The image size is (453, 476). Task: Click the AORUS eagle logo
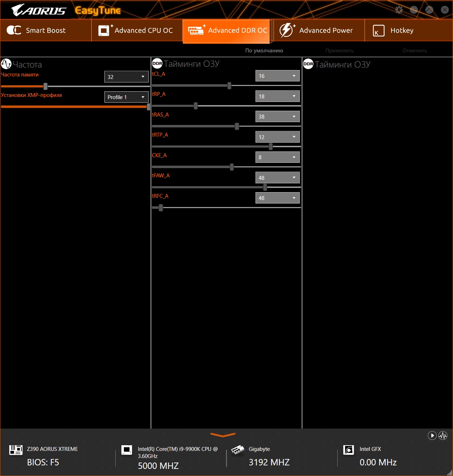click(x=38, y=10)
